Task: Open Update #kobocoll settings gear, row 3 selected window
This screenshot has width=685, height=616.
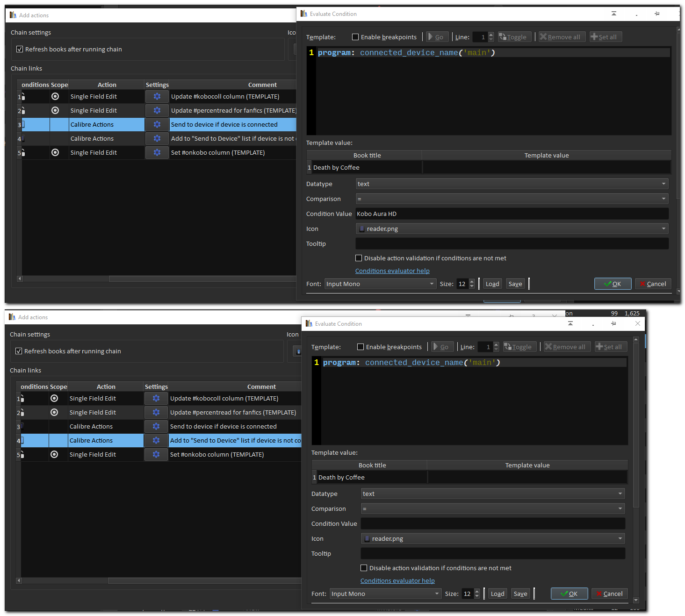Action: tap(157, 96)
